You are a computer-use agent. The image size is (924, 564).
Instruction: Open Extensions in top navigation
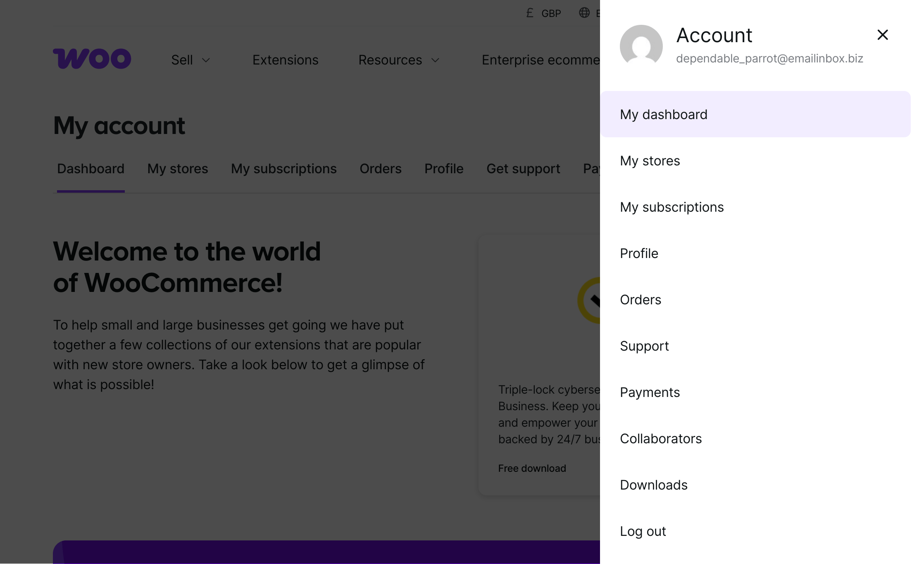[285, 60]
